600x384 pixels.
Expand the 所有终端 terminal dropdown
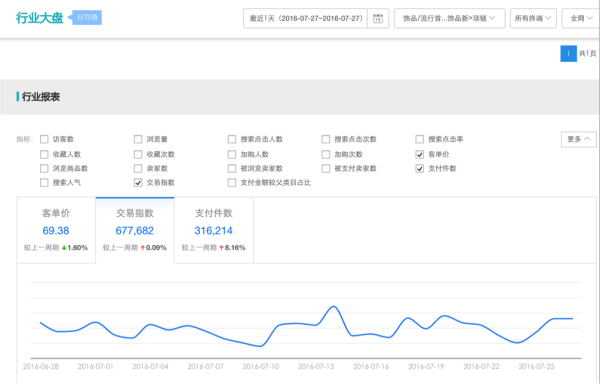point(533,18)
